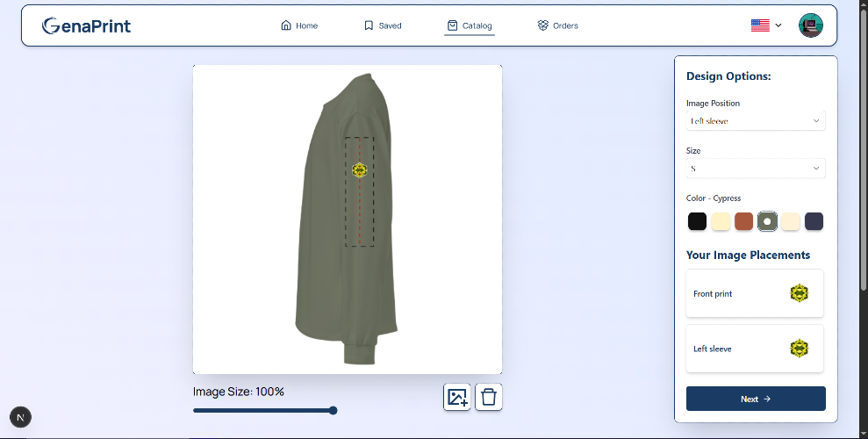
Task: Go to the Saved designs
Action: pyautogui.click(x=383, y=25)
